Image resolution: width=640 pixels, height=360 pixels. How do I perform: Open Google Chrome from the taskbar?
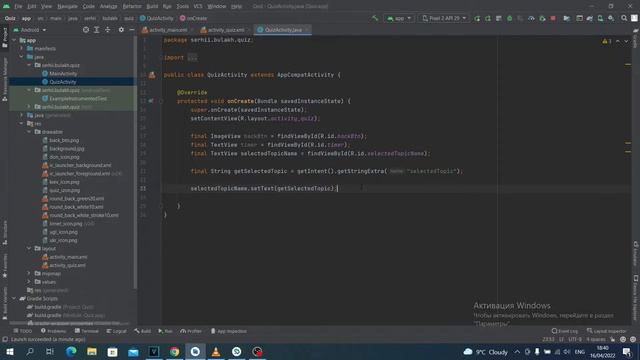[175, 351]
